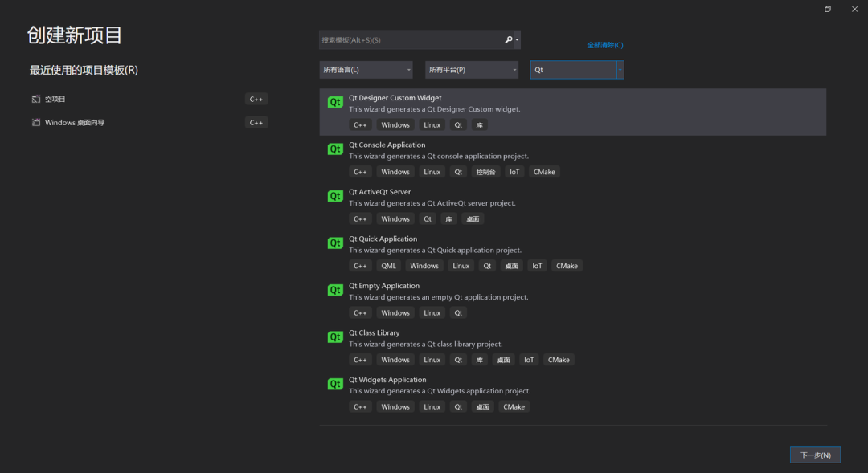The width and height of the screenshot is (868, 473).
Task: Click the Qt Console Application icon
Action: (x=335, y=149)
